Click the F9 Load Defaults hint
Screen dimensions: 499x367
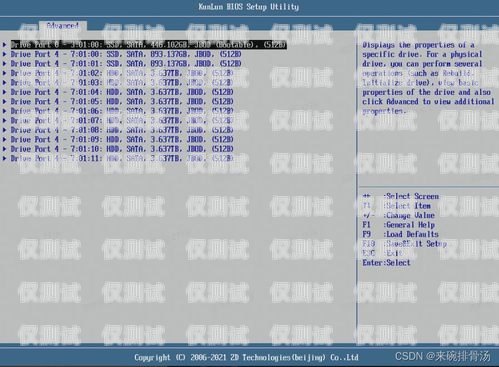pyautogui.click(x=401, y=234)
